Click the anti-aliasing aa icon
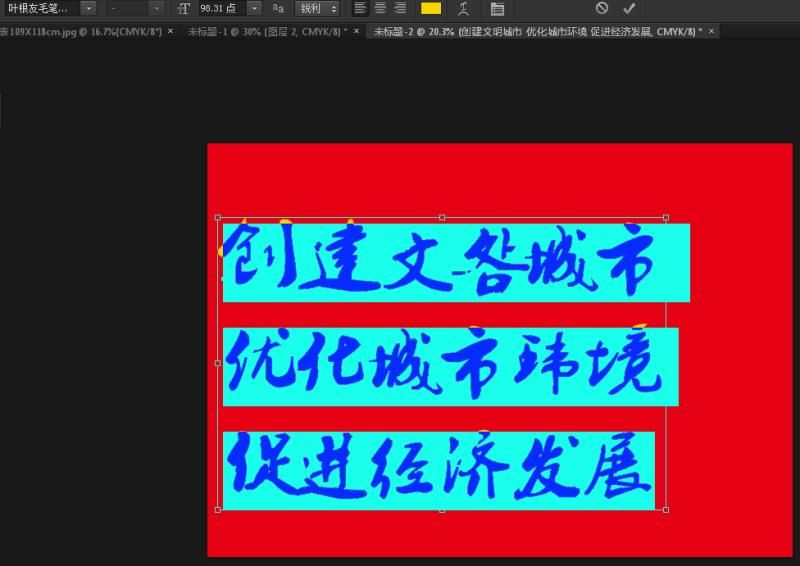Screen dimensions: 800x566 click(278, 8)
